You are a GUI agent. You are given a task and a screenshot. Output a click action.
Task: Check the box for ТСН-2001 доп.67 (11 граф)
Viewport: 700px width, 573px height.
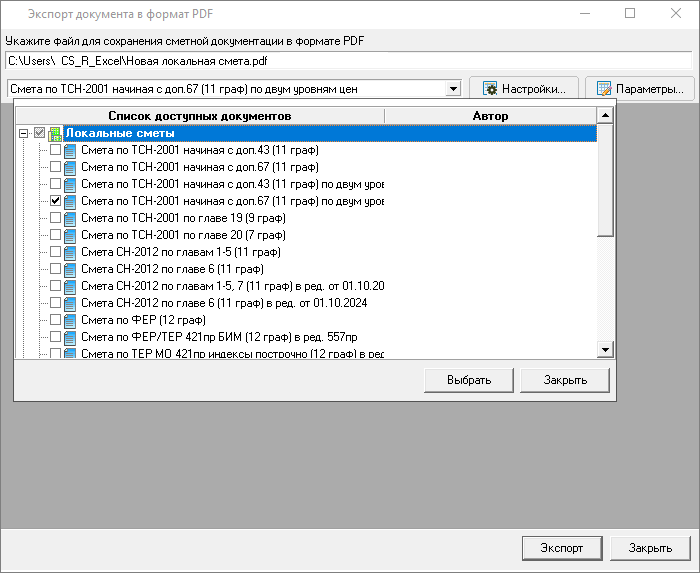tap(56, 167)
